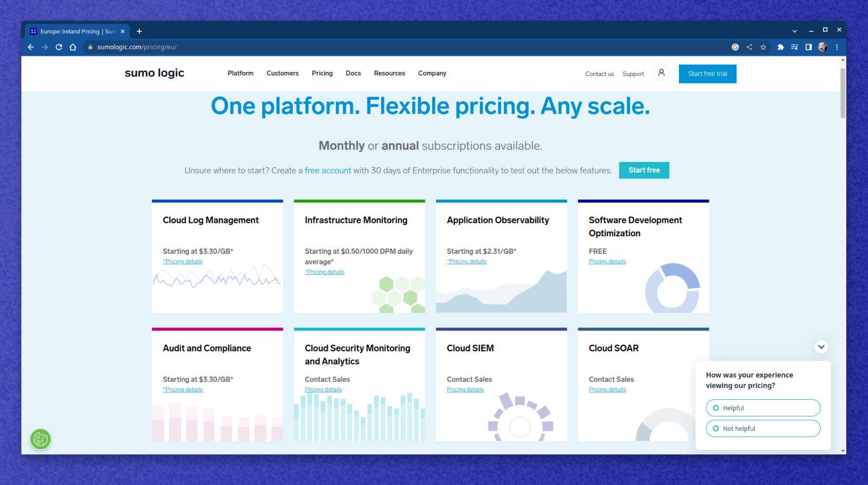Open the Pricing menu item
868x485 pixels.
[322, 73]
